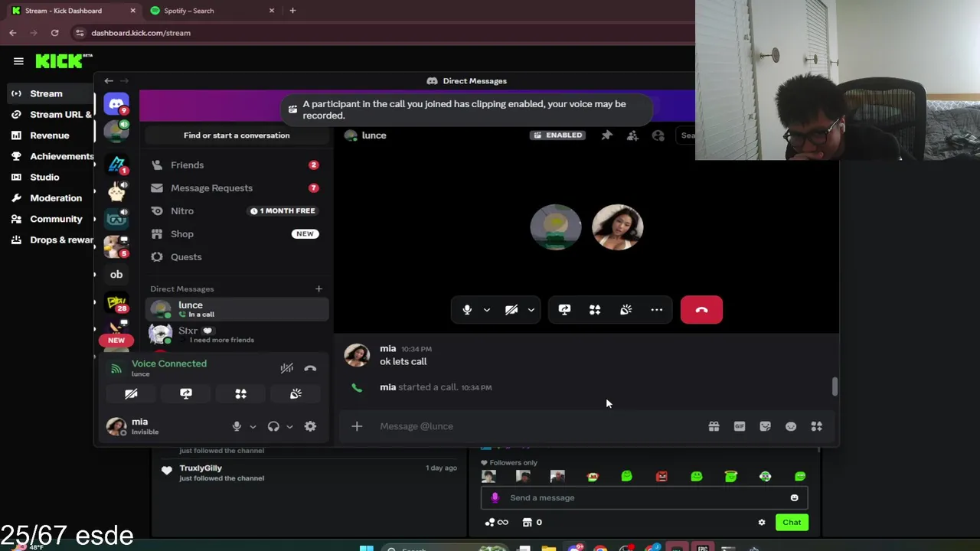This screenshot has width=980, height=551.
Task: Open Kick chat settings gear
Action: pyautogui.click(x=762, y=523)
